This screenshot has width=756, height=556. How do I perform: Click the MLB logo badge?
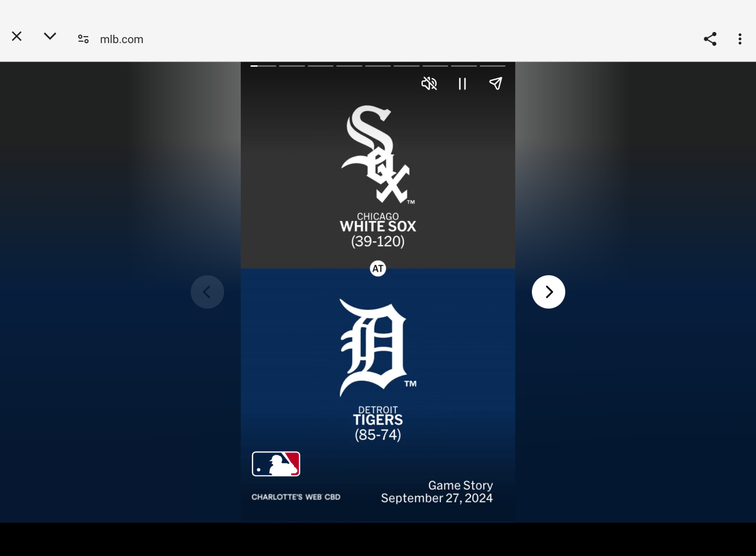click(276, 464)
